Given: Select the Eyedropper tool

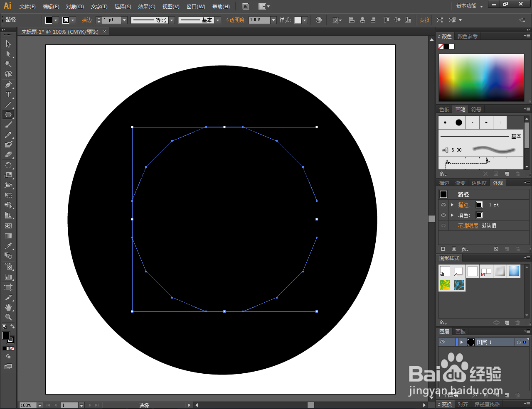Looking at the screenshot, I should point(8,246).
